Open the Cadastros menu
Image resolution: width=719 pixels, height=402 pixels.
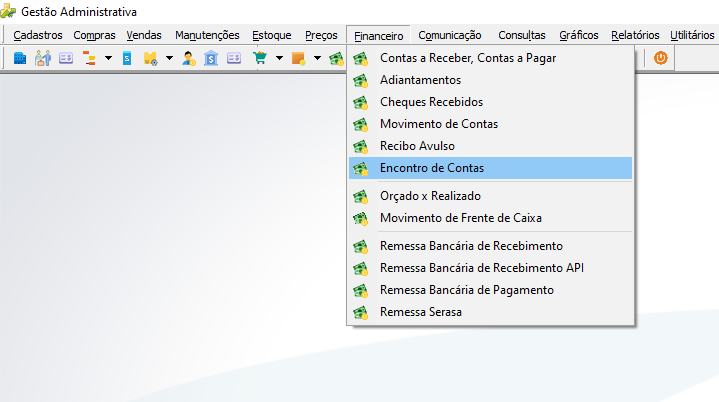pos(38,35)
